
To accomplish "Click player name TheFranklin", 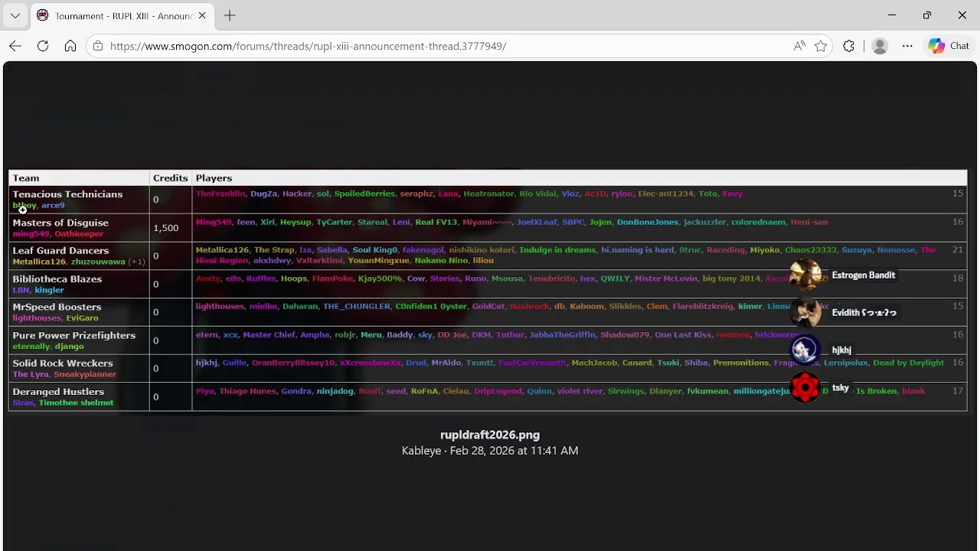I will pyautogui.click(x=220, y=194).
